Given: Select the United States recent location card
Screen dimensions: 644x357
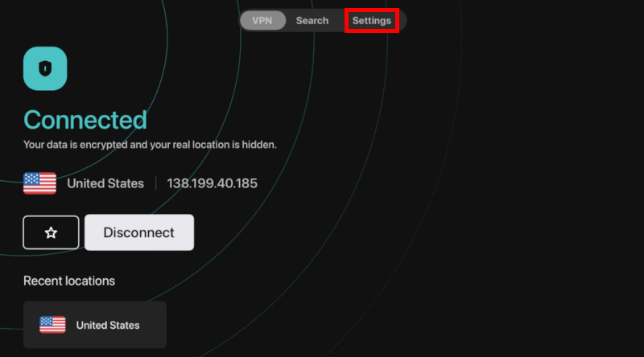Looking at the screenshot, I should (95, 325).
